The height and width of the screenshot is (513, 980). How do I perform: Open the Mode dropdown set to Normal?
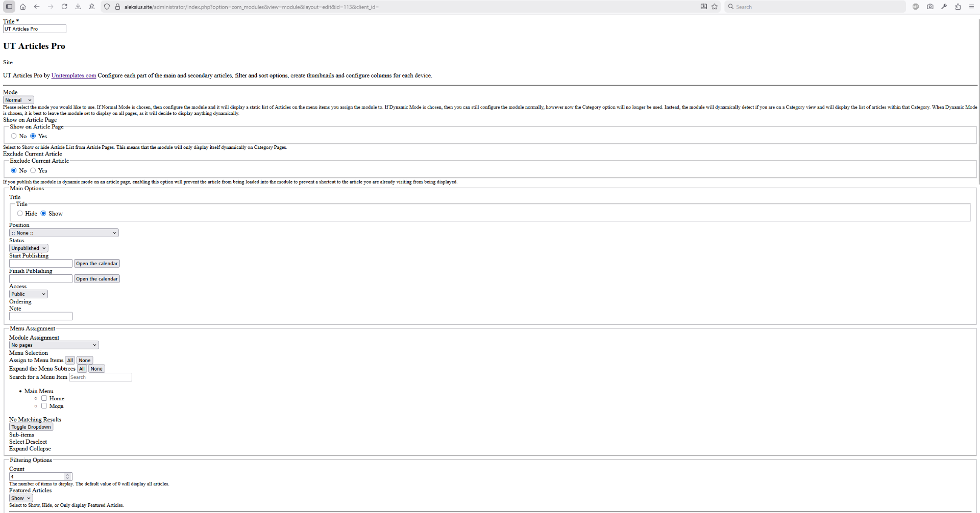coord(18,100)
